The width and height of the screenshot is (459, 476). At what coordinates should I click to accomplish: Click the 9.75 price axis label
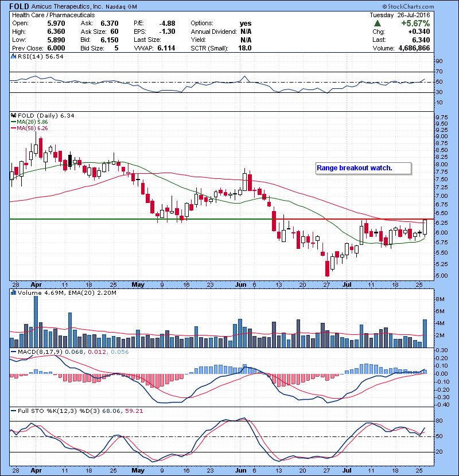click(x=442, y=117)
